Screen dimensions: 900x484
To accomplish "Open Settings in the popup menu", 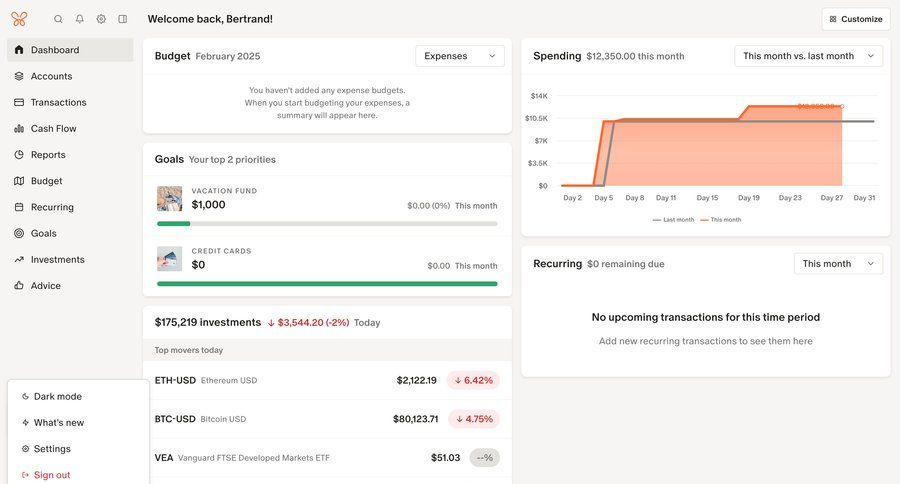I will click(x=52, y=449).
